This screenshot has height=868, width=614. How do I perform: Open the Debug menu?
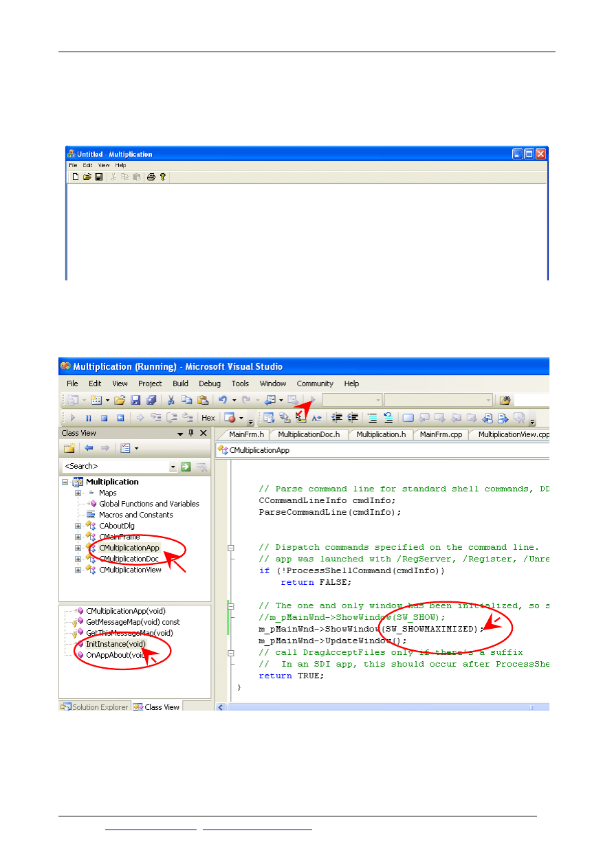tap(210, 383)
